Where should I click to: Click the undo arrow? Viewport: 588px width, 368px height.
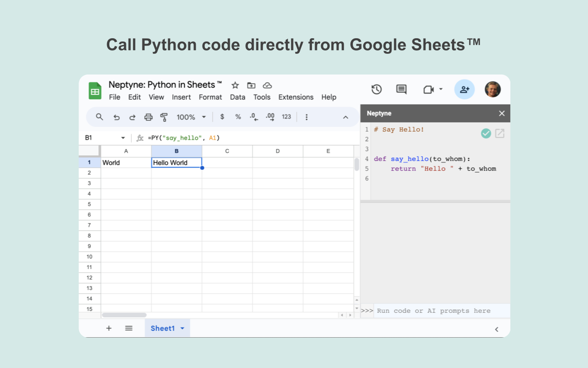click(x=117, y=117)
